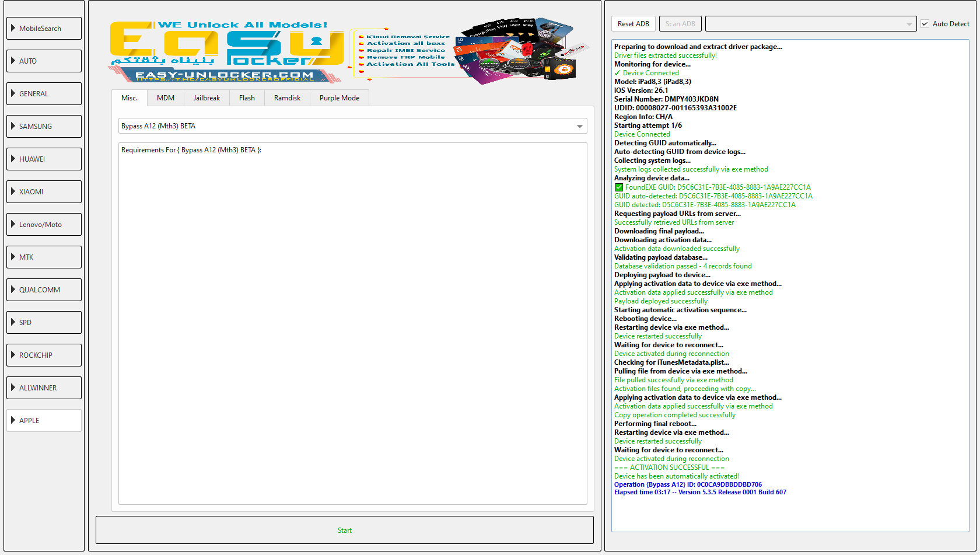Click the Scan ADB button
Screen dimensions: 980x555
(680, 24)
